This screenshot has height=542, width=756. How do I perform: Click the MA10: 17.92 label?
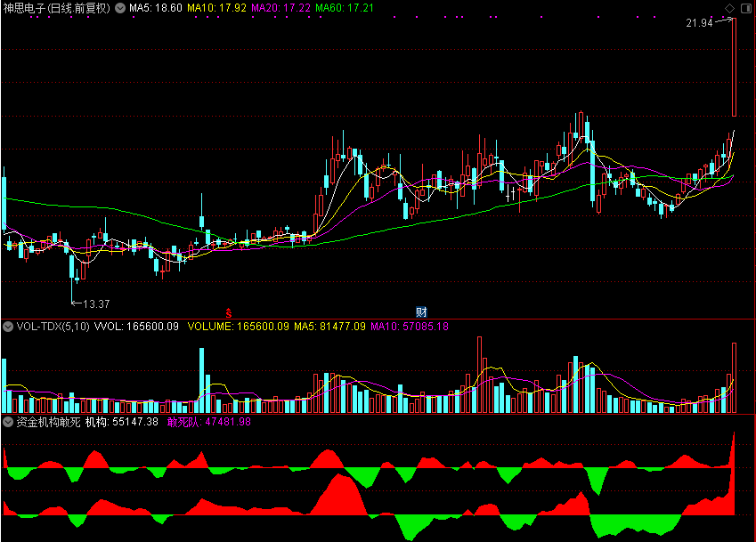[x=216, y=8]
